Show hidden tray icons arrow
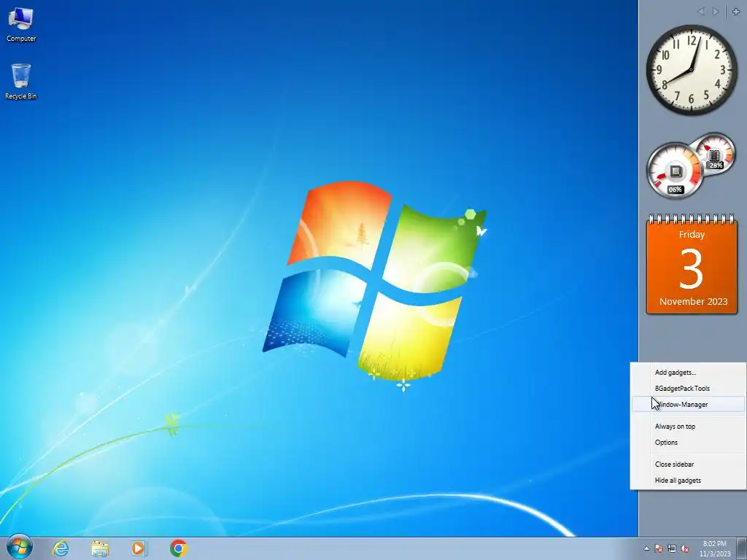 click(x=646, y=549)
